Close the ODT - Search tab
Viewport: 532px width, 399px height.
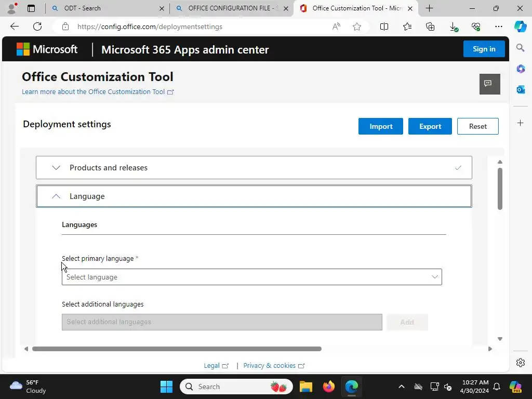162,8
